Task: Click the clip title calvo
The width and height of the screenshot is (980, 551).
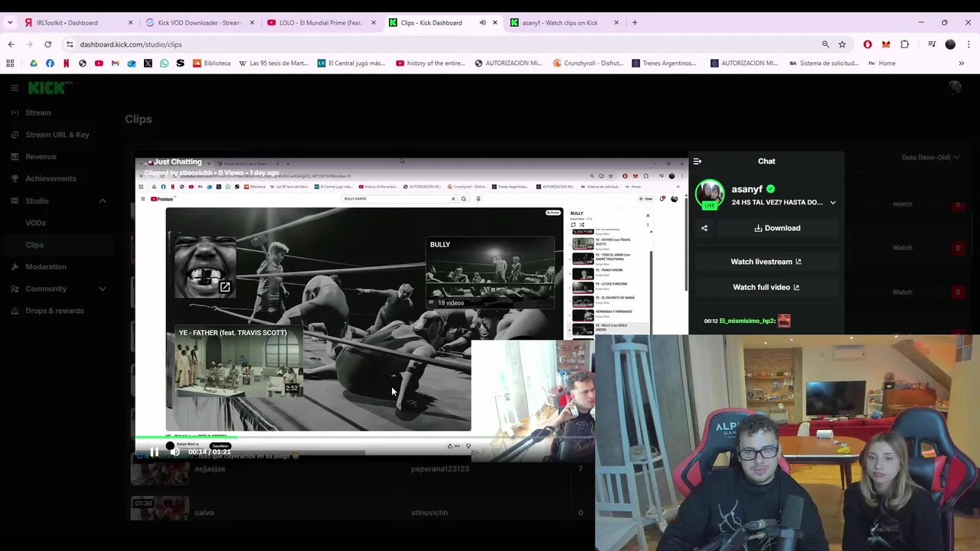Action: [x=204, y=513]
